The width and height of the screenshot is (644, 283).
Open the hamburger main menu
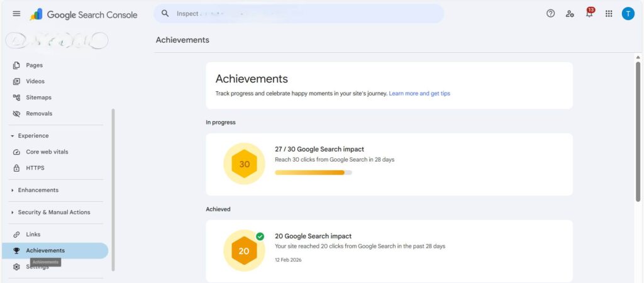pyautogui.click(x=16, y=14)
